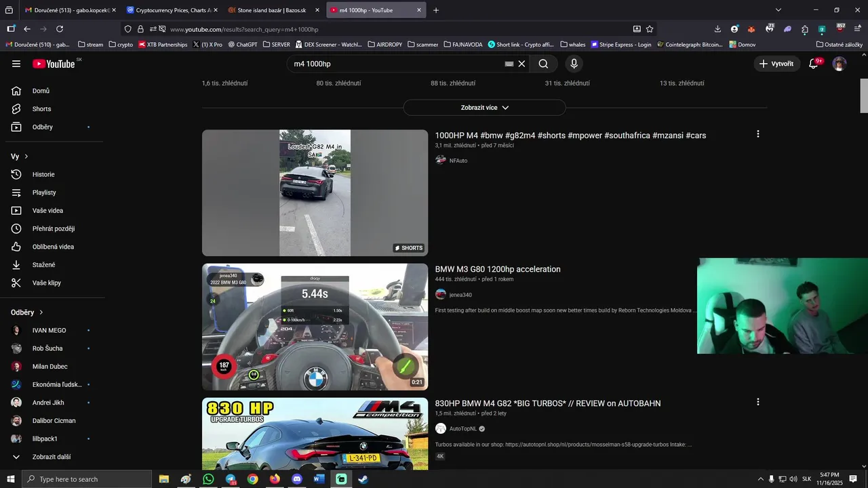Open 1000HP M4 shorts video thumbnail
The width and height of the screenshot is (868, 488).
coord(315,193)
